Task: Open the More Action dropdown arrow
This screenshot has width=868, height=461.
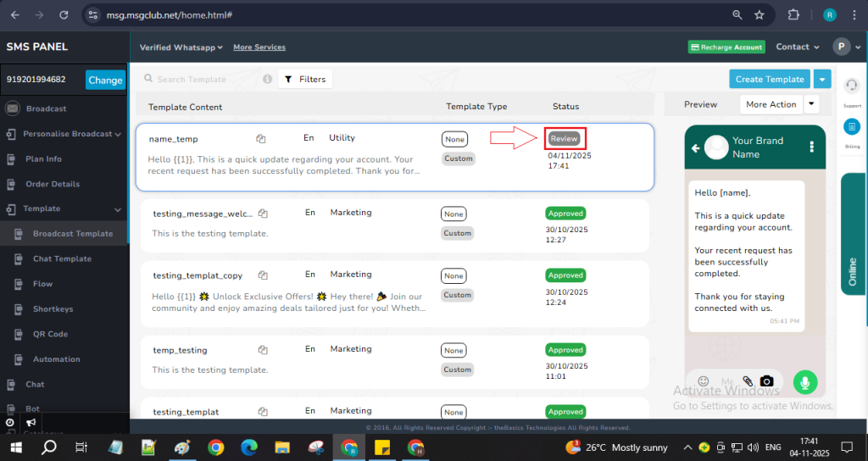Action: click(811, 104)
